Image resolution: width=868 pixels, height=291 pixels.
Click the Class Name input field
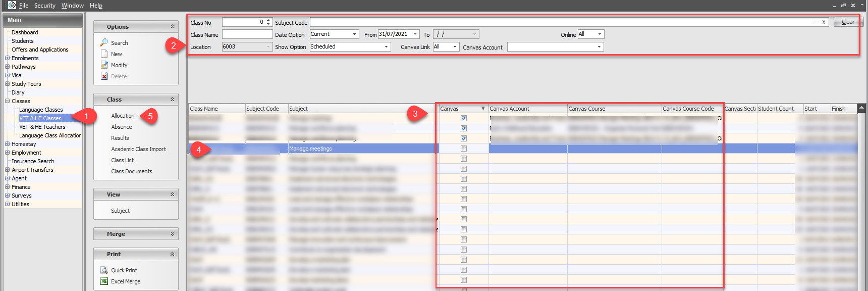click(x=247, y=34)
